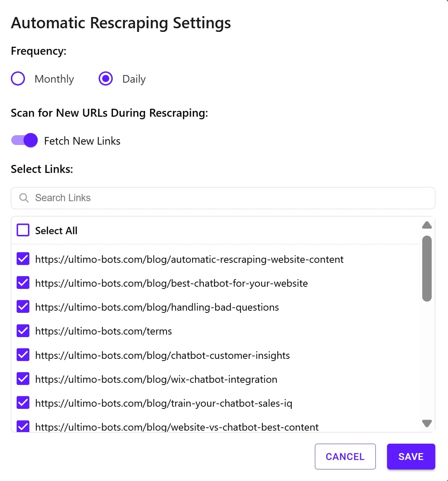Viewport: 448px width, 481px height.
Task: Deselect the ultimo-bots.com/terms link
Action: pos(22,331)
